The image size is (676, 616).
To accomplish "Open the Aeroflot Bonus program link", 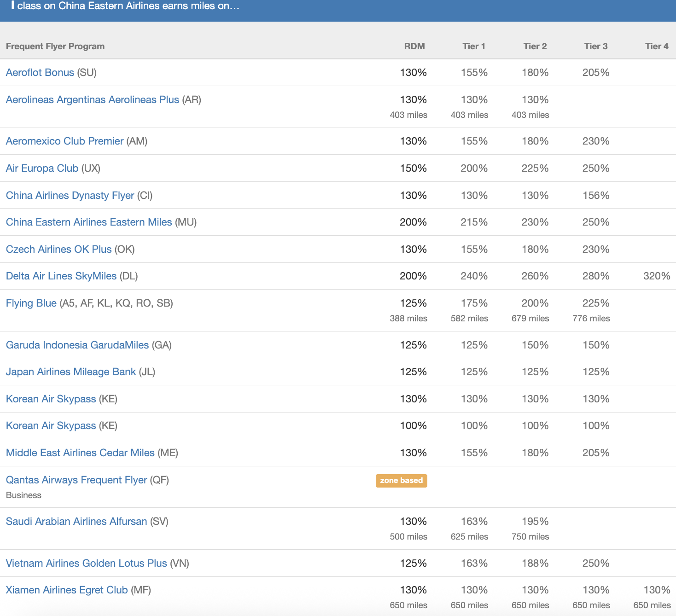I will (x=40, y=73).
